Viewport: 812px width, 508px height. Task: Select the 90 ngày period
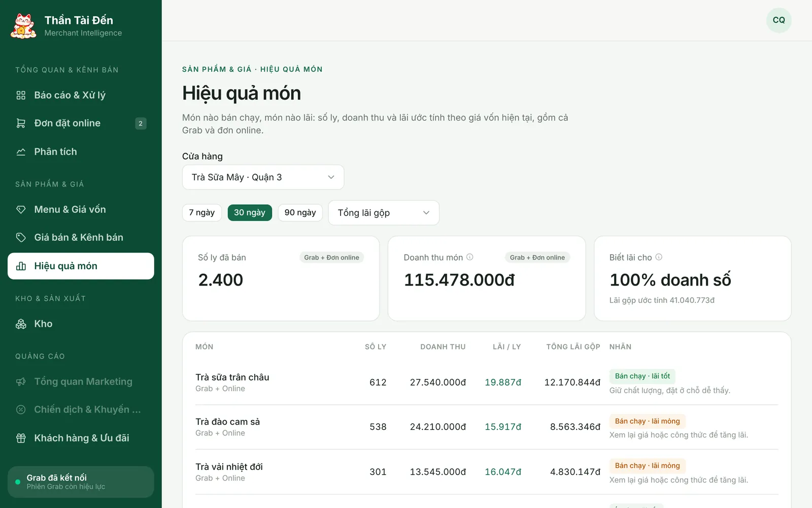pyautogui.click(x=300, y=213)
